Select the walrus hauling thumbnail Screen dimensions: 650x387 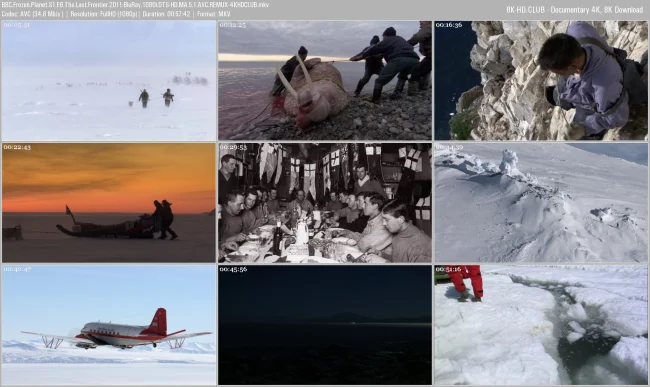(325, 81)
